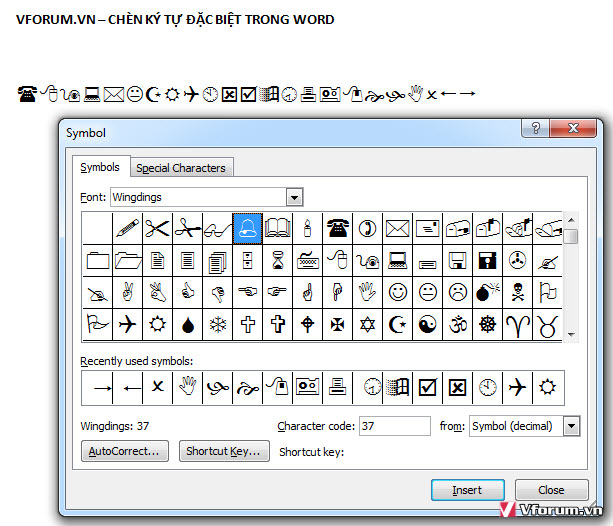
Task: Select left arrow in recently used symbols
Action: point(127,388)
